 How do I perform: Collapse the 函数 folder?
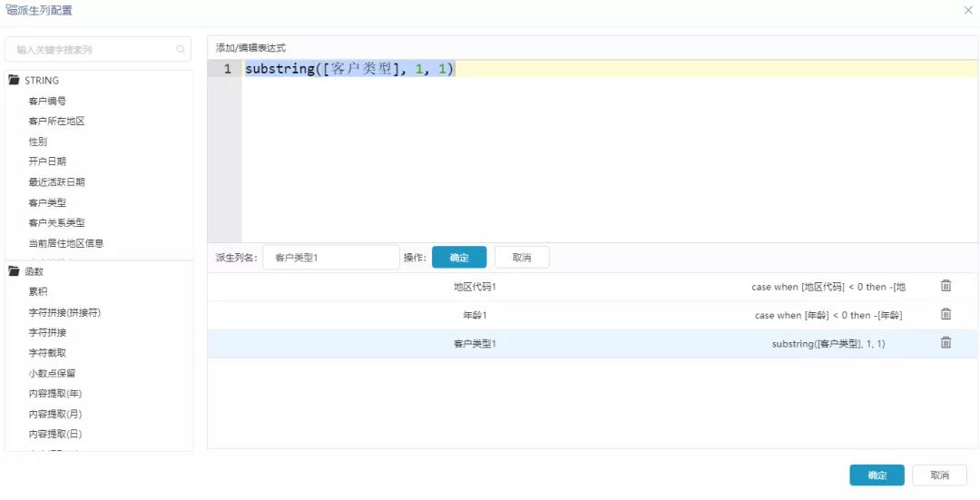14,271
